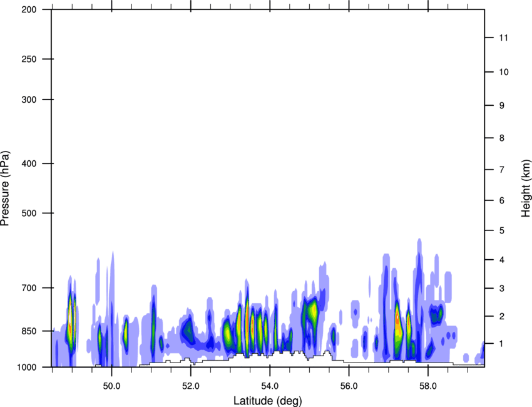Click the 6 km height tick label

(502, 200)
